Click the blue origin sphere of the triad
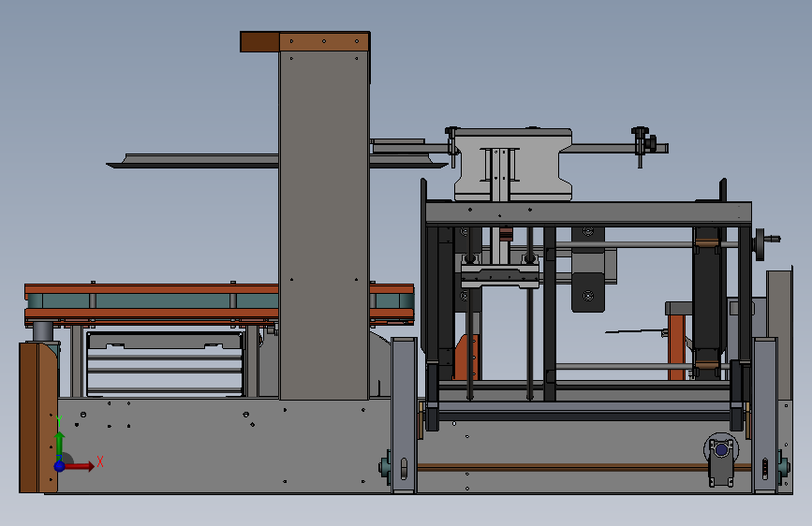This screenshot has height=526, width=812. 60,466
